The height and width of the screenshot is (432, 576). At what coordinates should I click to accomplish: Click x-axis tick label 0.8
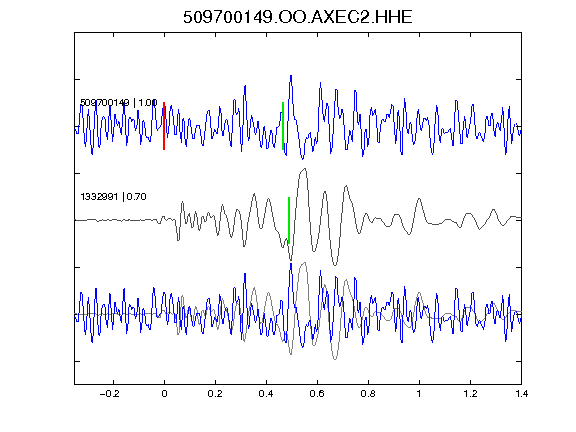point(368,394)
